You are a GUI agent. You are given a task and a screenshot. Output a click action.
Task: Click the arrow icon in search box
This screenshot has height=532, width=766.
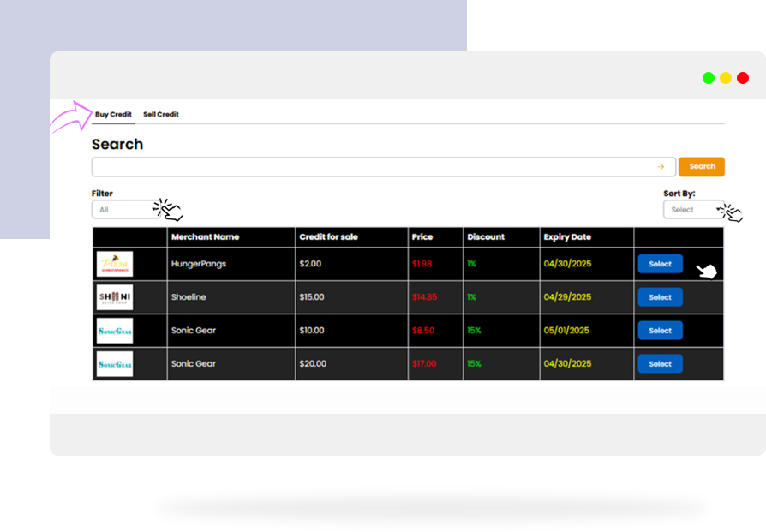pos(661,167)
